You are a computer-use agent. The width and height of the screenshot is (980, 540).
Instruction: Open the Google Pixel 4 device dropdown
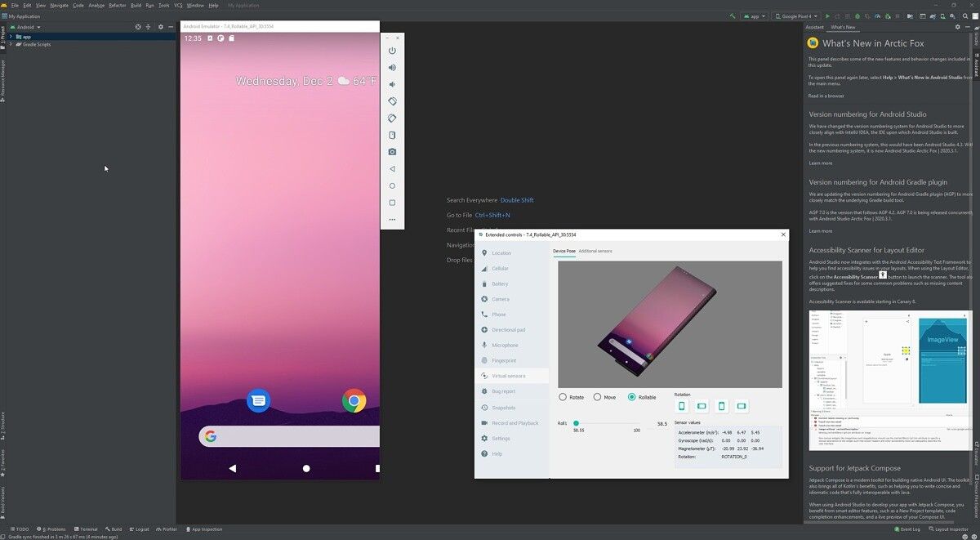tap(796, 16)
